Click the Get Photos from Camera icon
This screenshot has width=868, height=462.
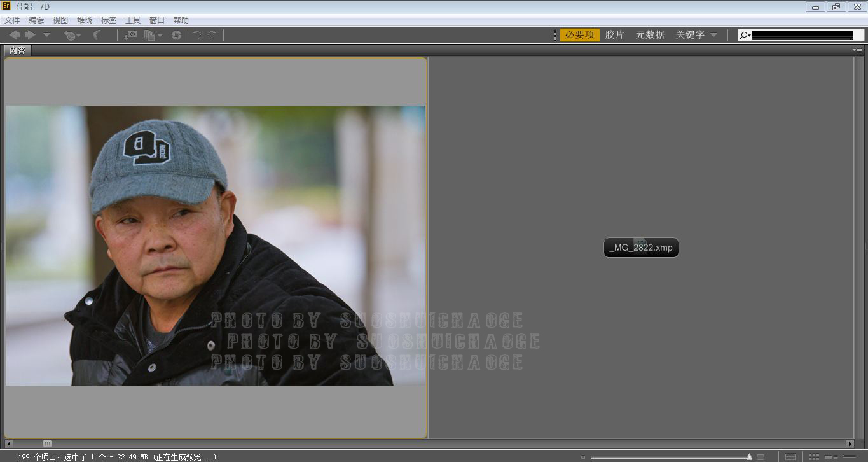click(x=130, y=35)
